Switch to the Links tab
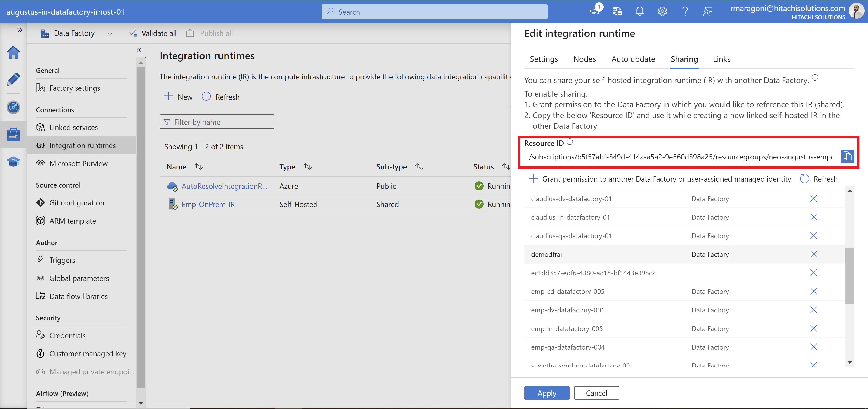Screen dimensions: 868x409 pos(721,59)
